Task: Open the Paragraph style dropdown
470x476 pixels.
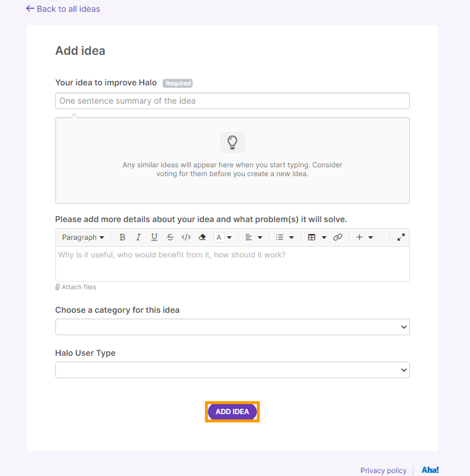Action: pos(83,237)
